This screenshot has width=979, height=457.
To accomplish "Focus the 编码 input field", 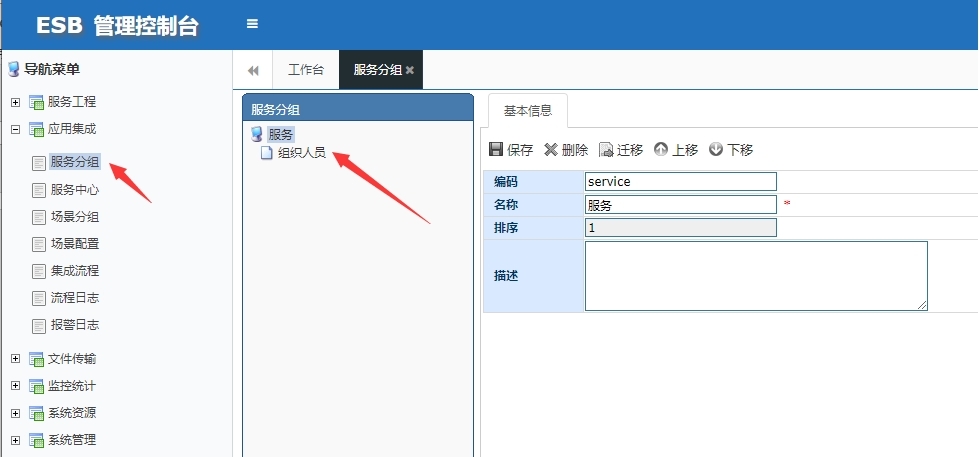I will click(x=681, y=182).
